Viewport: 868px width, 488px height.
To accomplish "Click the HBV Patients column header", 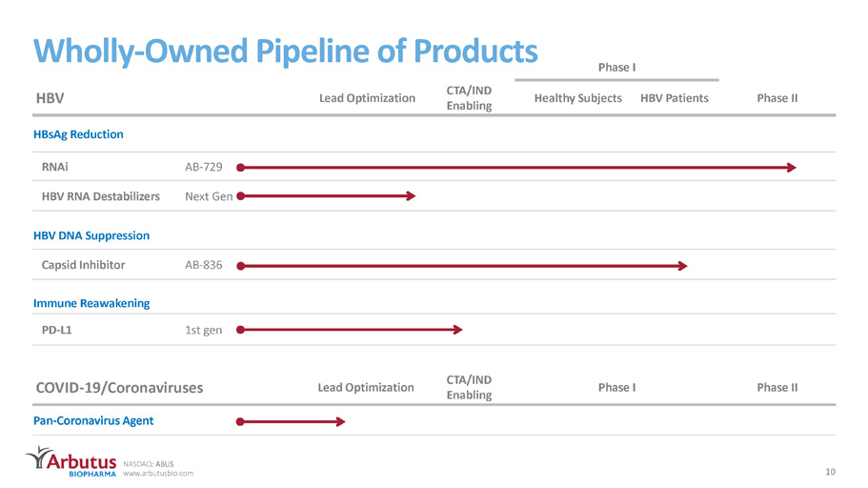I will (x=675, y=98).
